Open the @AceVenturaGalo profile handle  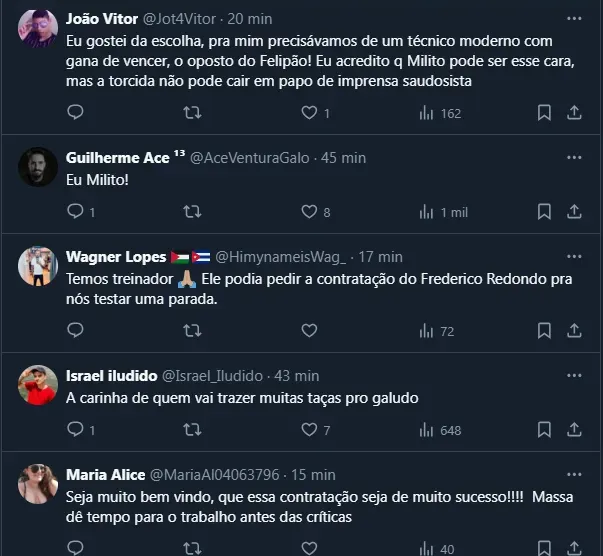(249, 158)
